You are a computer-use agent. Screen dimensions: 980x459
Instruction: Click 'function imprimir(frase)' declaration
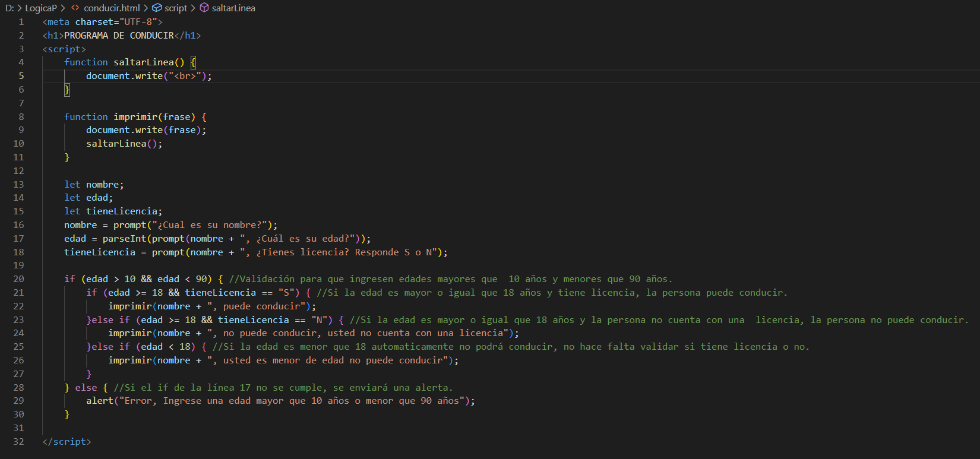pos(129,117)
